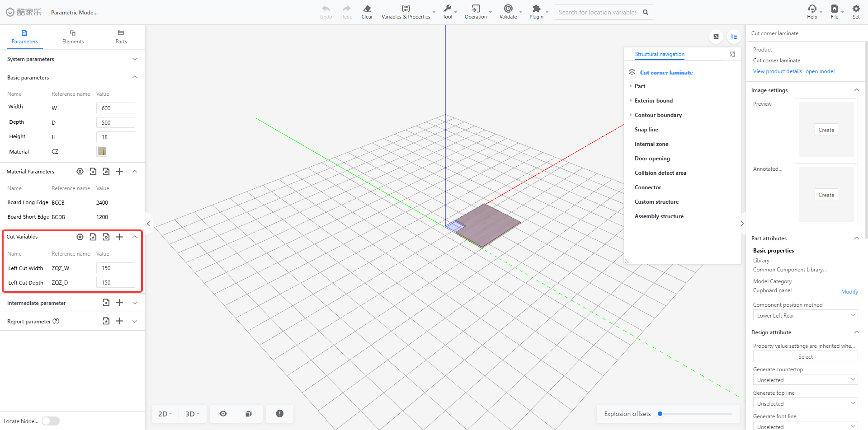Click the Explosion offsets slider handle
Viewport: 868px width, 430px height.
click(x=660, y=414)
